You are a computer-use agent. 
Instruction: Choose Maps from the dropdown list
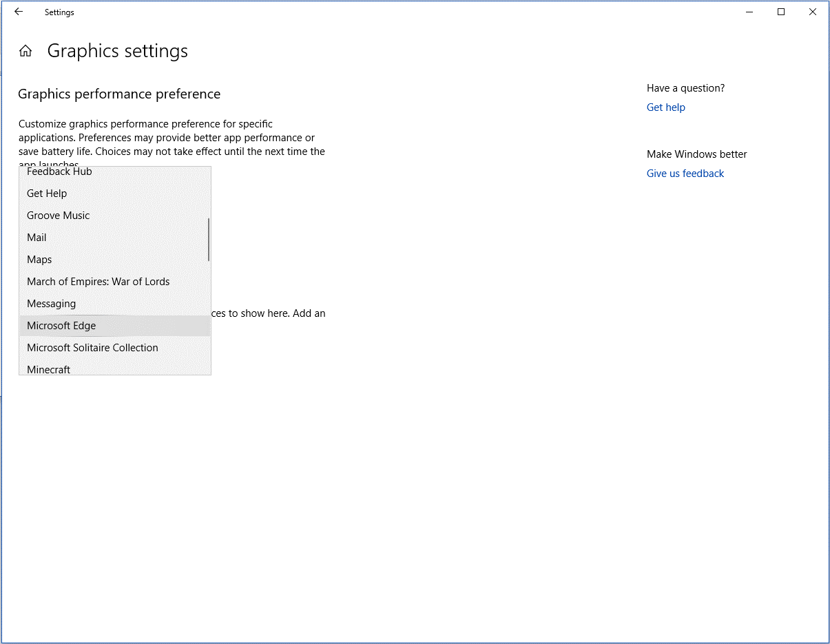tap(115, 260)
